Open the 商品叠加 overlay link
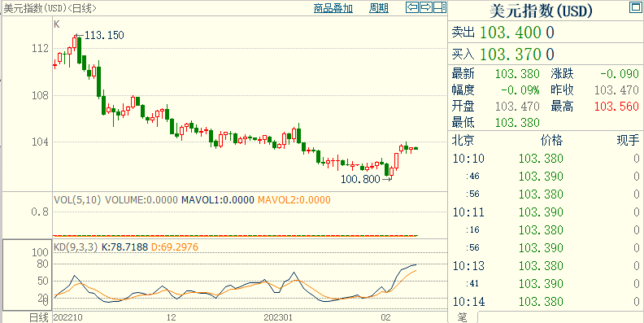Image resolution: width=644 pixels, height=323 pixels. [x=333, y=8]
